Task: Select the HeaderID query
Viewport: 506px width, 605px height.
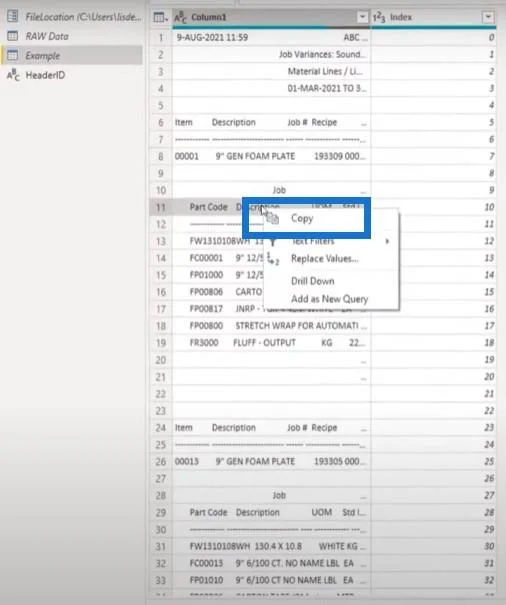Action: pos(72,75)
